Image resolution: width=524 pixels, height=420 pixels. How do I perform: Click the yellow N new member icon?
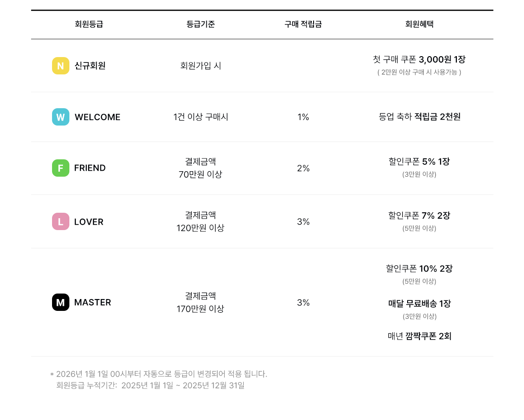tap(60, 66)
